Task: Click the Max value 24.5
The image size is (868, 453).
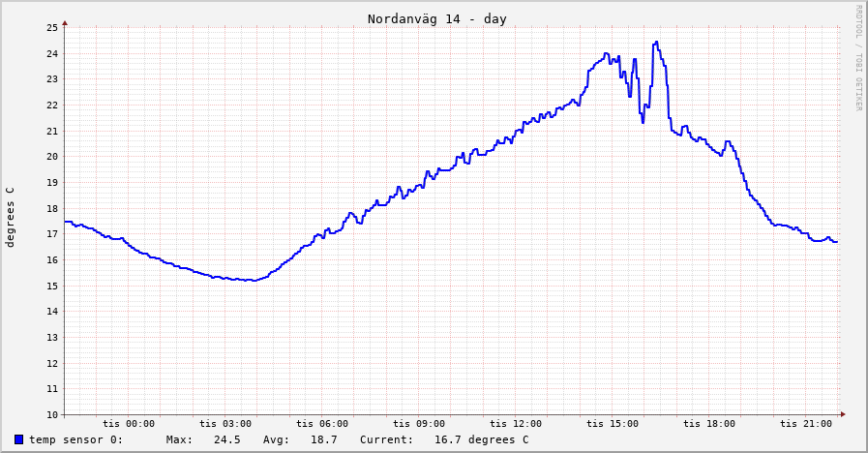Action: coord(227,439)
